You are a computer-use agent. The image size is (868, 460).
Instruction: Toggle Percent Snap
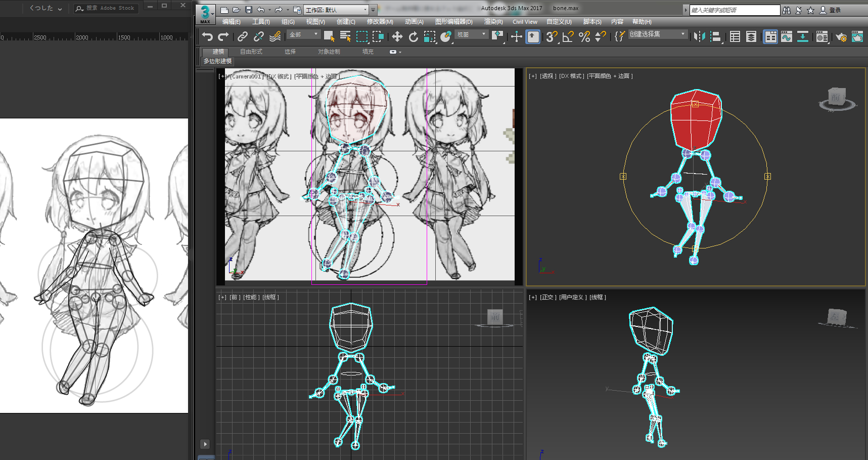tap(584, 36)
